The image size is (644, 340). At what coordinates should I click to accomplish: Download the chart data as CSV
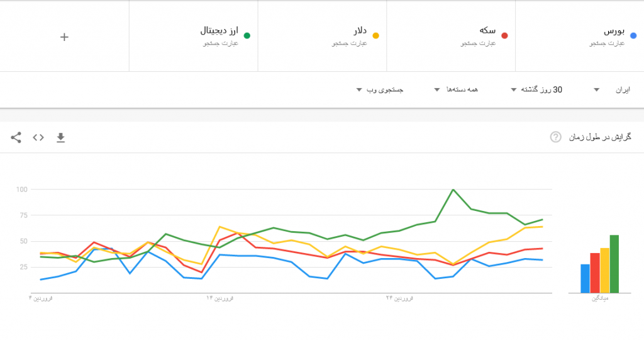click(60, 137)
